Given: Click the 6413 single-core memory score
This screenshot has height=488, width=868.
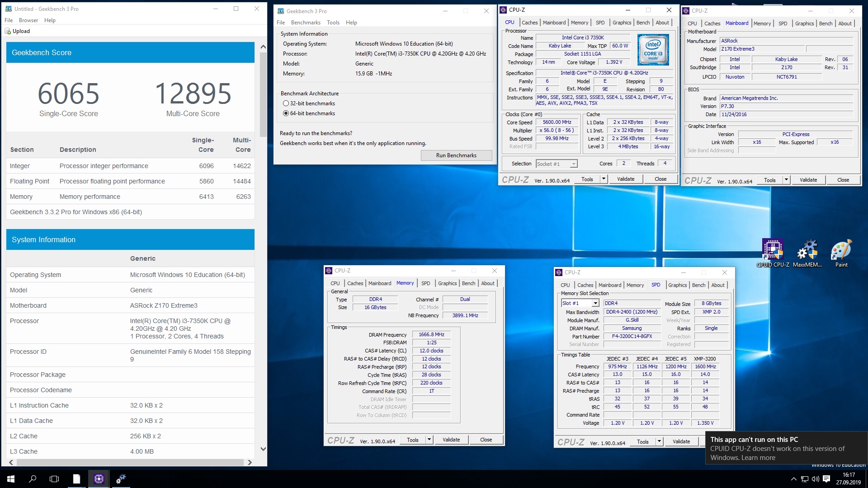Looking at the screenshot, I should tap(207, 197).
